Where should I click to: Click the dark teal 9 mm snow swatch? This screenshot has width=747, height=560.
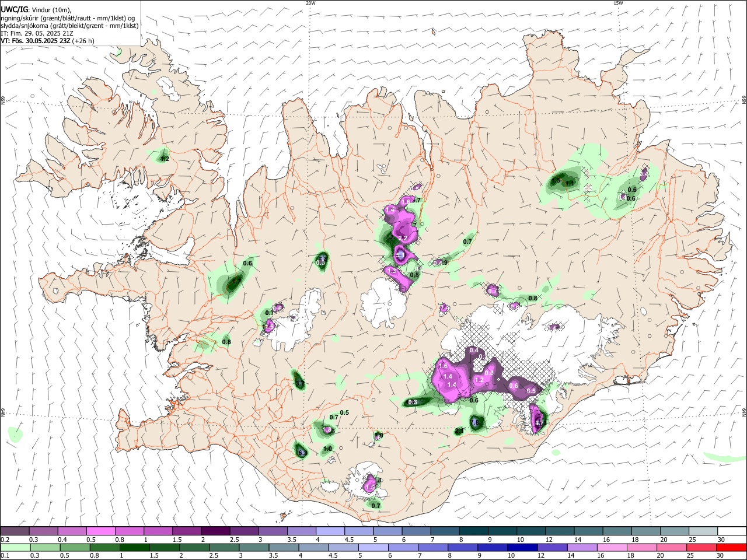point(501,531)
